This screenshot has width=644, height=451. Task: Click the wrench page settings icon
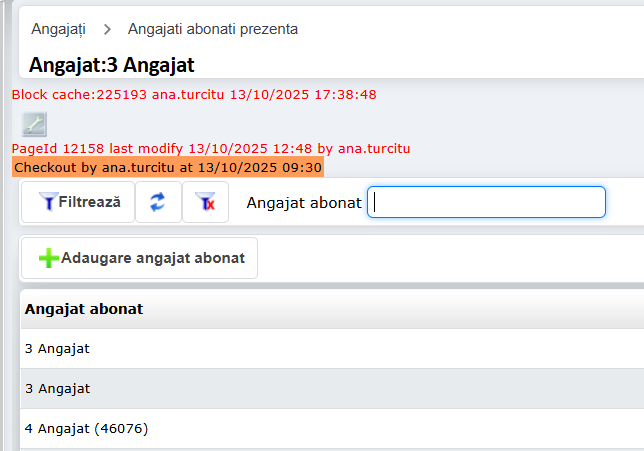click(34, 124)
